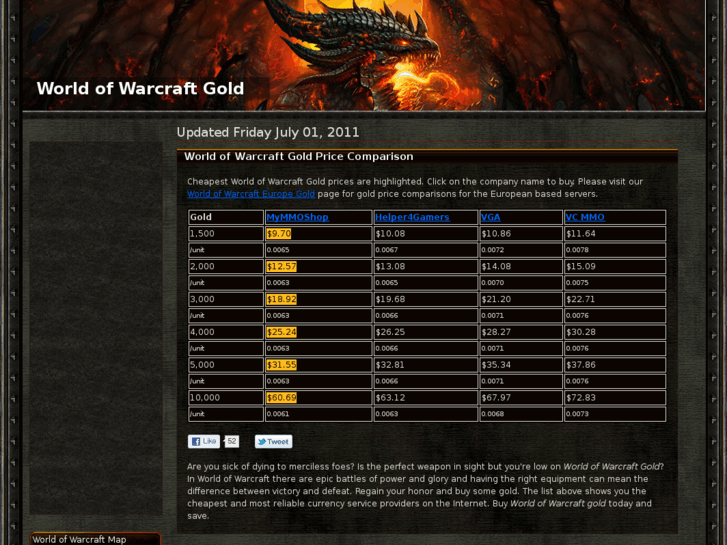Click VGA price $28.27

pyautogui.click(x=496, y=332)
